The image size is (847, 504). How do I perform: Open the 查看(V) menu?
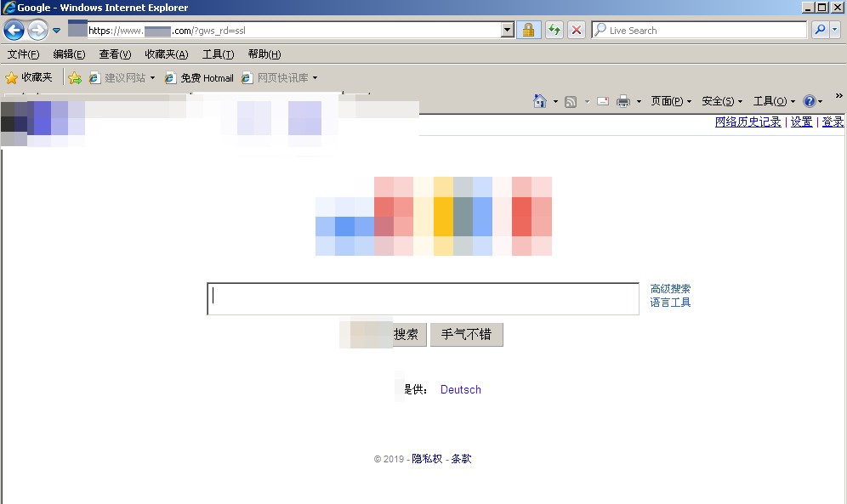(x=115, y=54)
